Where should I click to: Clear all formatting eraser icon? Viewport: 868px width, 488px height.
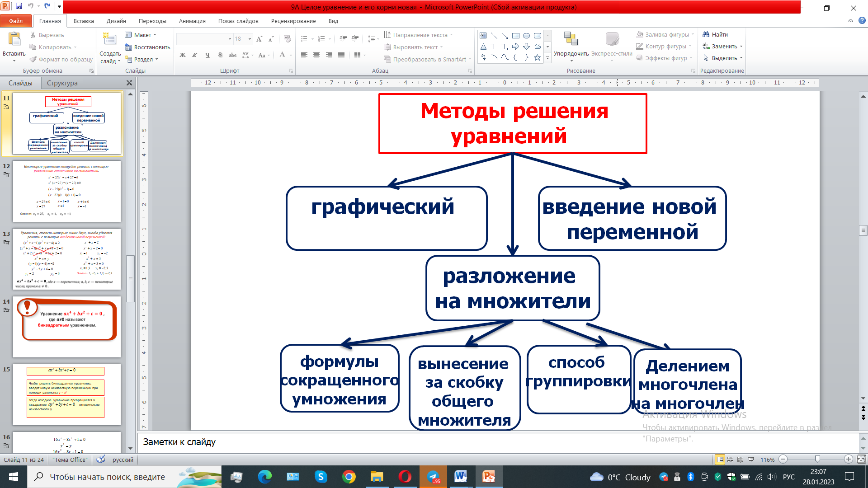(x=287, y=39)
